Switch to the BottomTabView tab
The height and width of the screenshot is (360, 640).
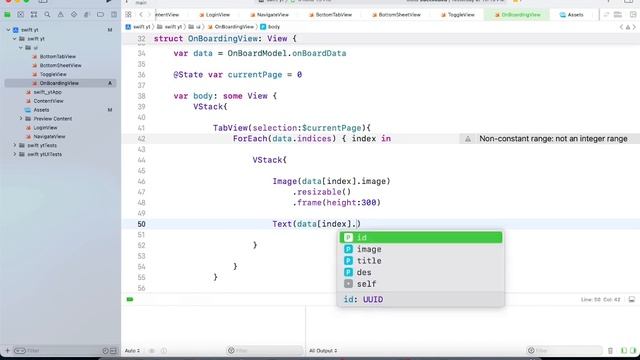click(331, 15)
